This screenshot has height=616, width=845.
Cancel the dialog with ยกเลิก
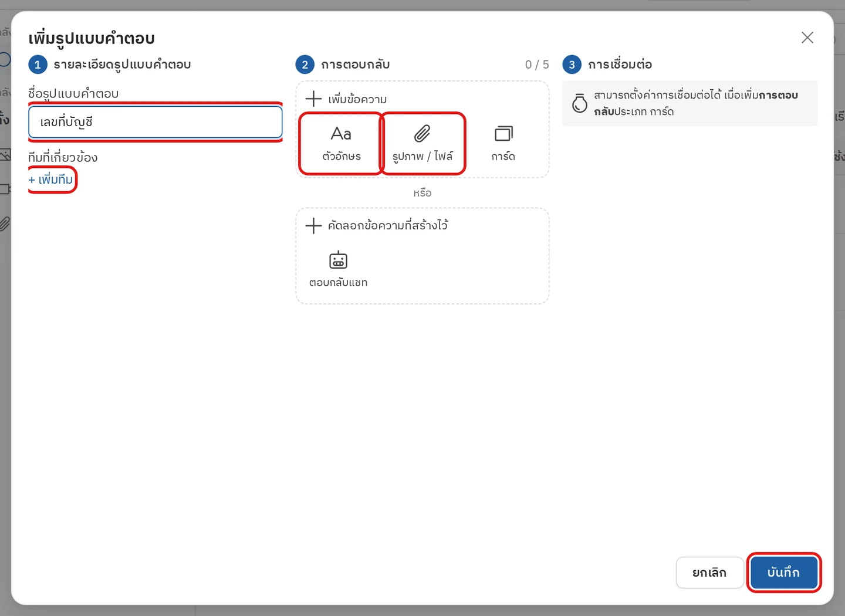coord(709,572)
